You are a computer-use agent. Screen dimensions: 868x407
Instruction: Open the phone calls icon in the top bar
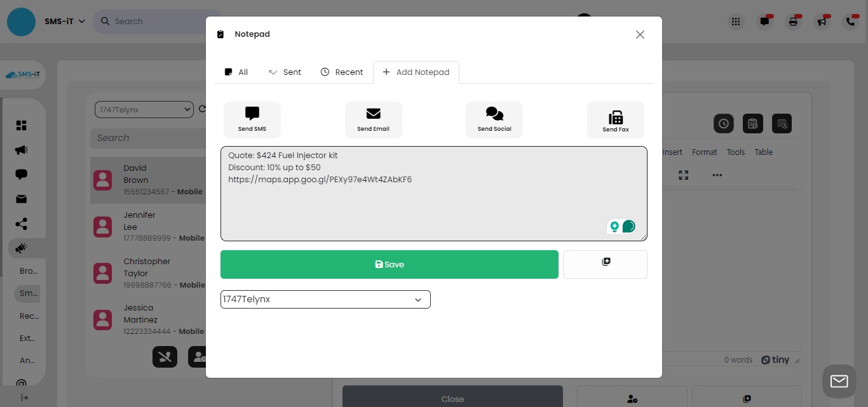851,21
